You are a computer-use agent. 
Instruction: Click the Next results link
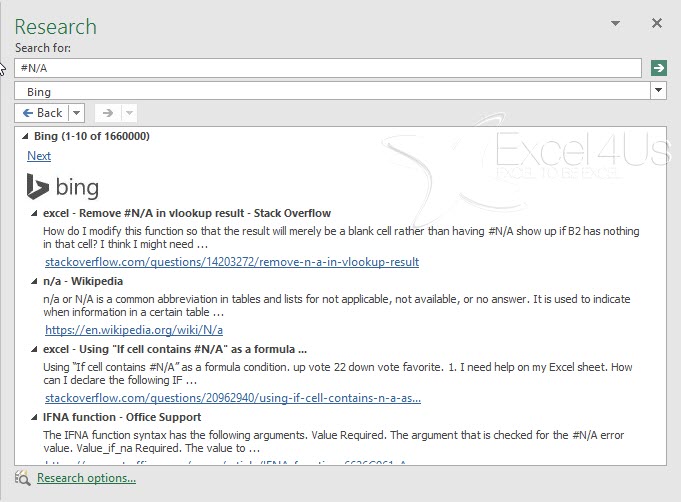pos(39,156)
